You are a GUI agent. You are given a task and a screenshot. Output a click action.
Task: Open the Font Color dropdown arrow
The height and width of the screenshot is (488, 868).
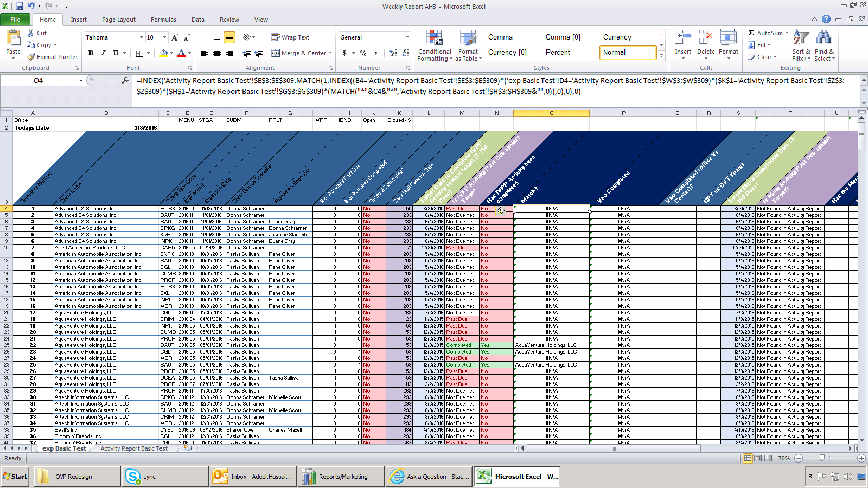(x=189, y=53)
